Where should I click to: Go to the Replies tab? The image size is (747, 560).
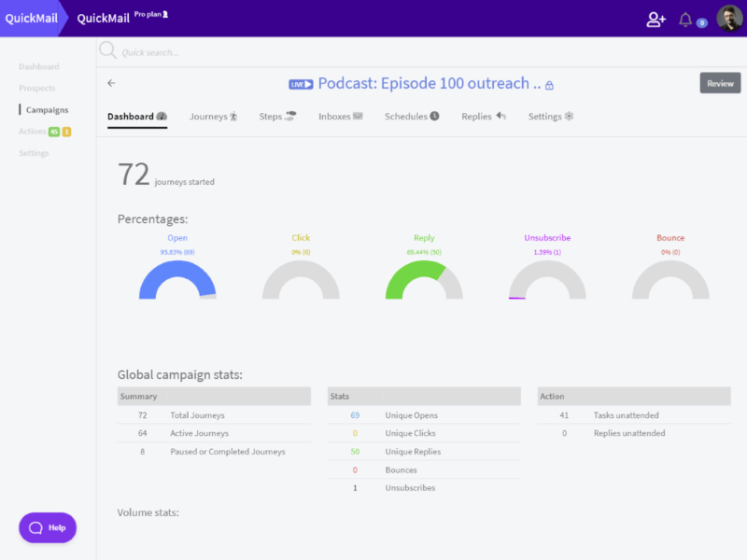(484, 117)
